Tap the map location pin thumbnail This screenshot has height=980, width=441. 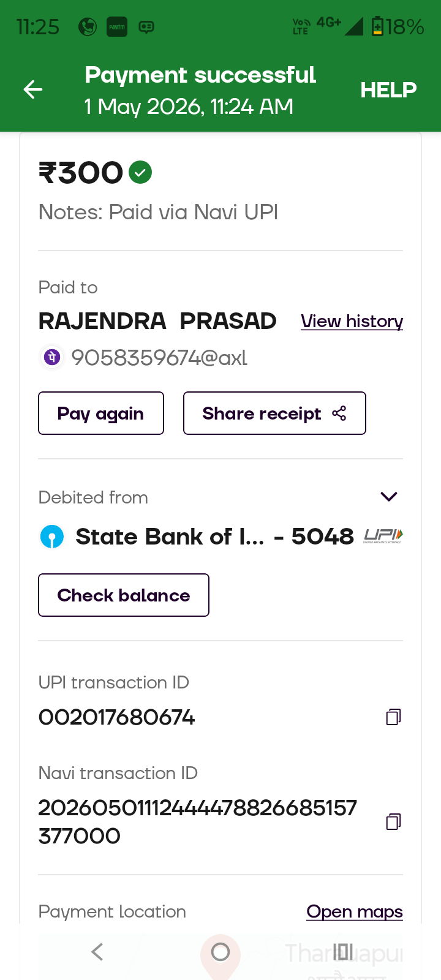click(x=221, y=956)
